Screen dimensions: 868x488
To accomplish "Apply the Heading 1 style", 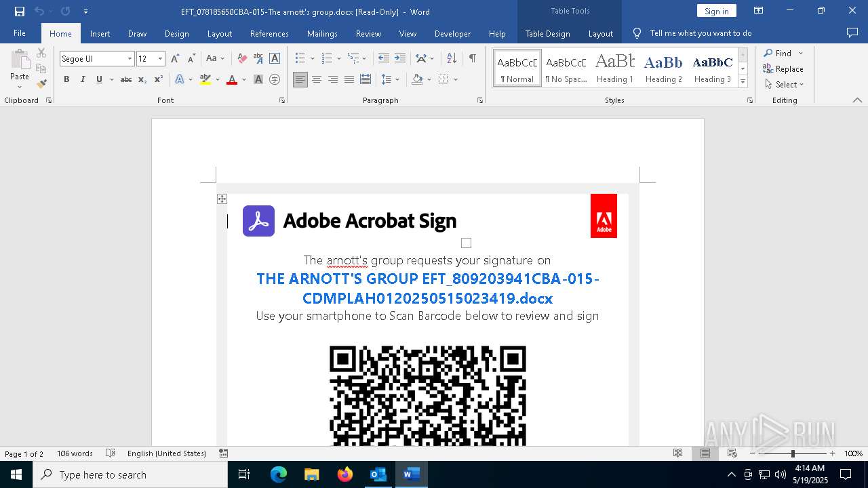I will [614, 68].
